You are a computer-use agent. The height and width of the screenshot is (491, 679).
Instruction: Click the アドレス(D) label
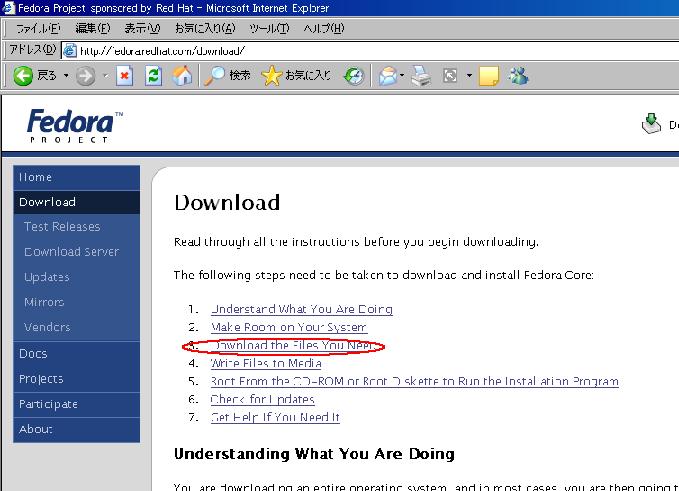33,50
